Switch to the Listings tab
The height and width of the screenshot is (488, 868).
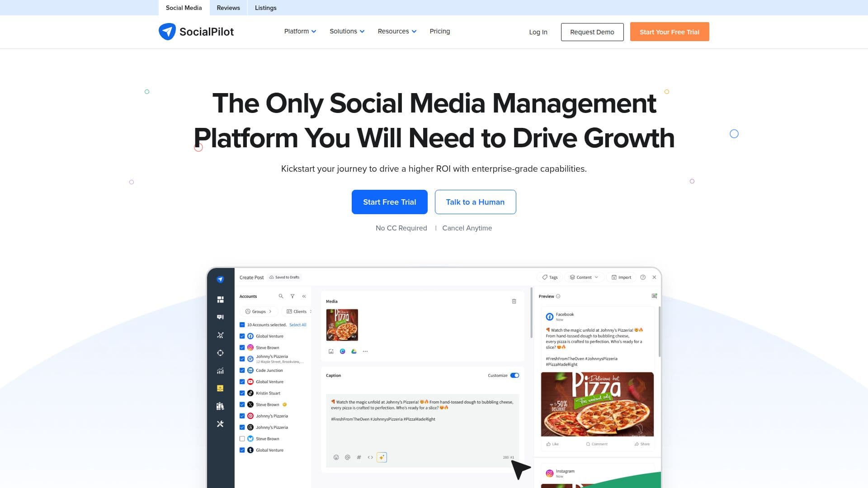point(266,8)
